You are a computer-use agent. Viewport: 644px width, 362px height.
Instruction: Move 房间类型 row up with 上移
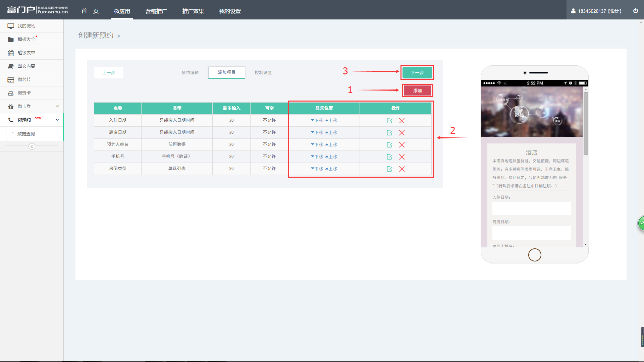(331, 169)
